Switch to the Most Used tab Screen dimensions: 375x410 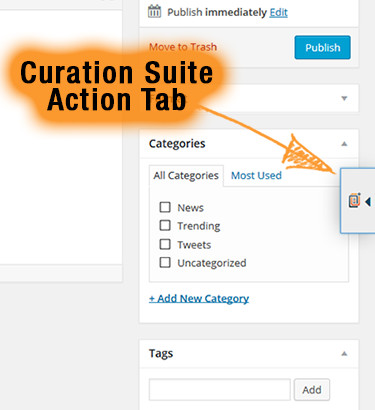click(x=256, y=175)
